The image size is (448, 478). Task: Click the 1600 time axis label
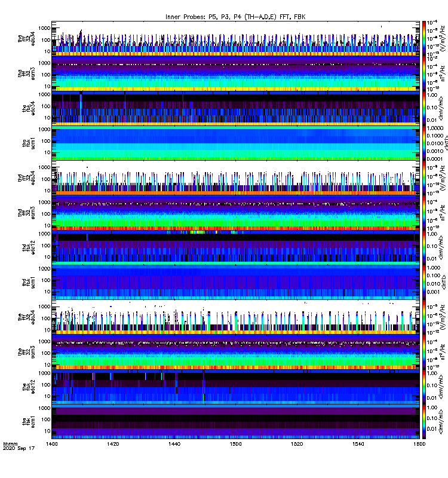tap(419, 444)
